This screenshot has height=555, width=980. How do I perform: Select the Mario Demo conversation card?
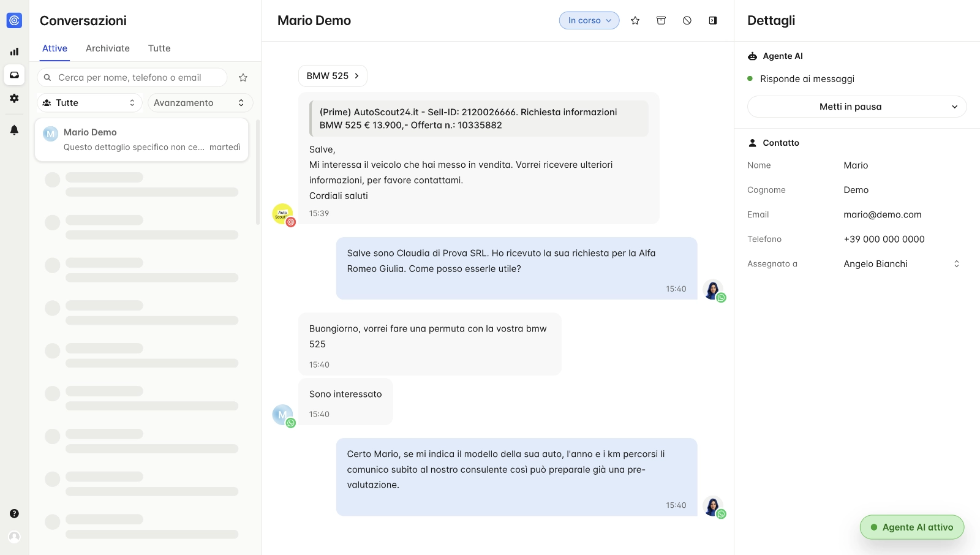(141, 140)
